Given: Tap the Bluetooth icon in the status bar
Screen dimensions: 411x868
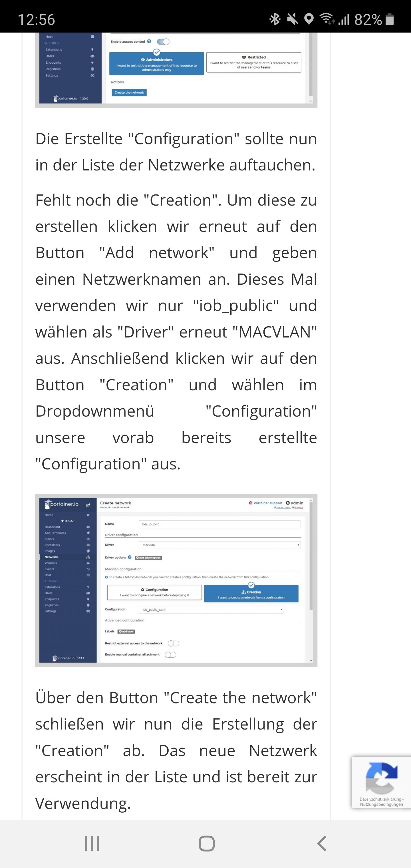Looking at the screenshot, I should (275, 19).
